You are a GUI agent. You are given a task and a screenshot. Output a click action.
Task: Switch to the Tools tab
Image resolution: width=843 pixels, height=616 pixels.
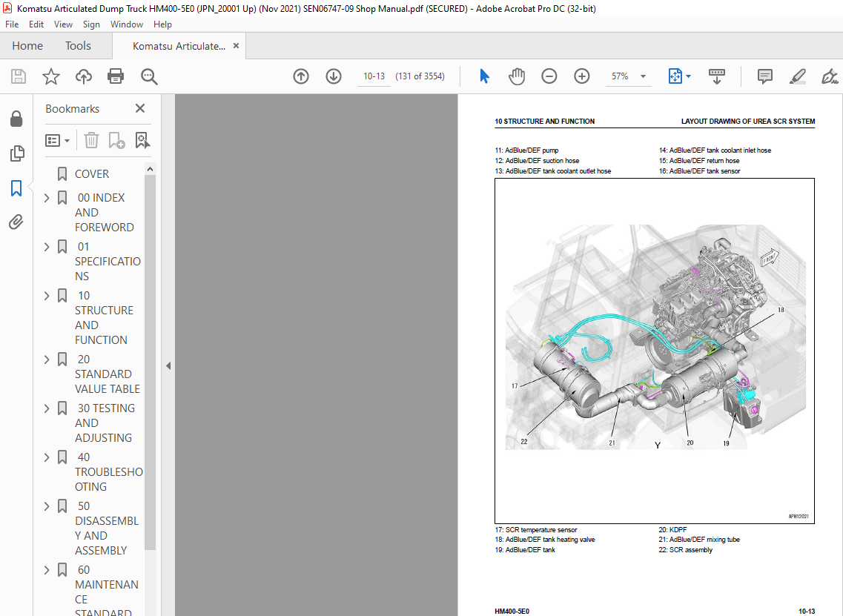coord(78,46)
